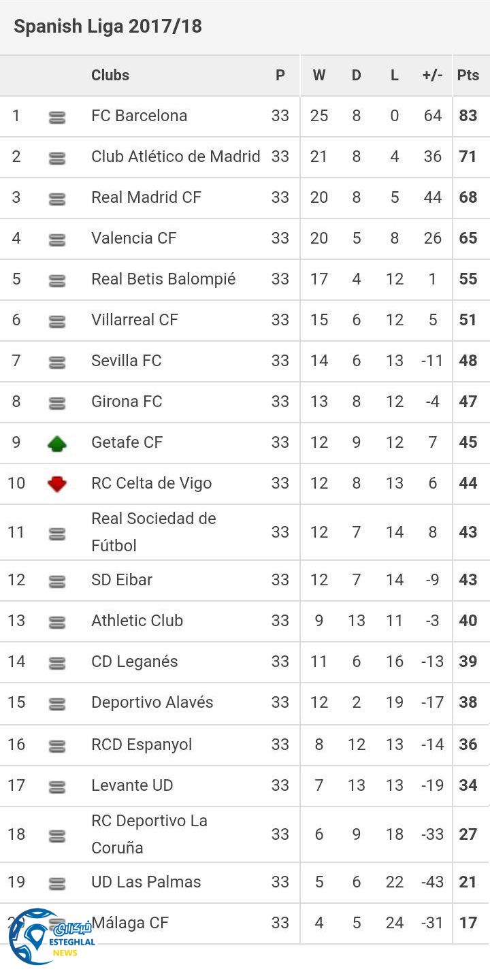Open the FC Barcelona club link
490x980 pixels.
pyautogui.click(x=139, y=116)
